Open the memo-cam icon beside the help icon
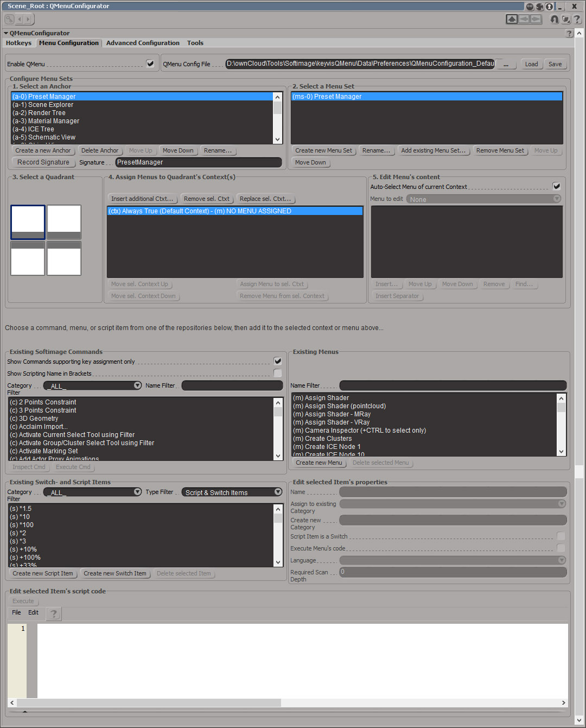The height and width of the screenshot is (728, 586). coord(566,19)
